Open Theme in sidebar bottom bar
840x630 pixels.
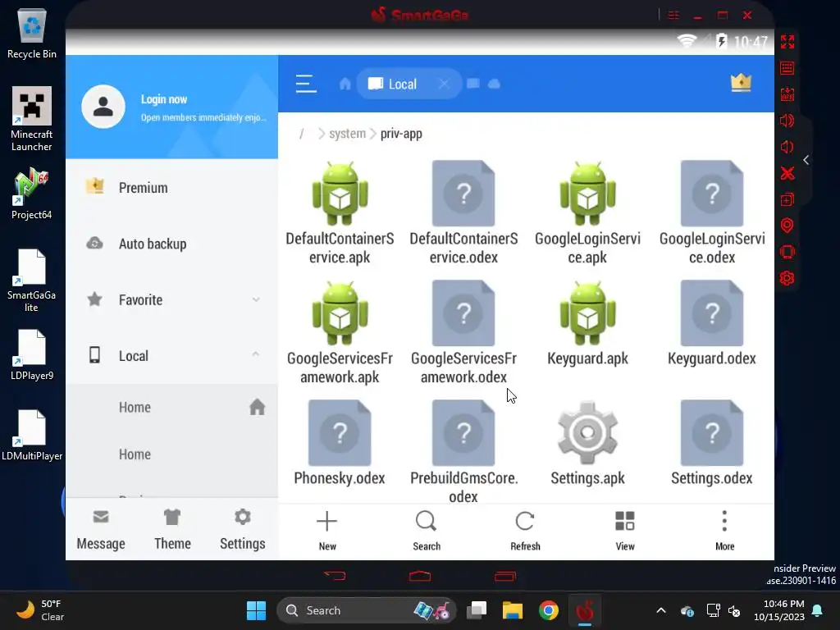pos(172,529)
